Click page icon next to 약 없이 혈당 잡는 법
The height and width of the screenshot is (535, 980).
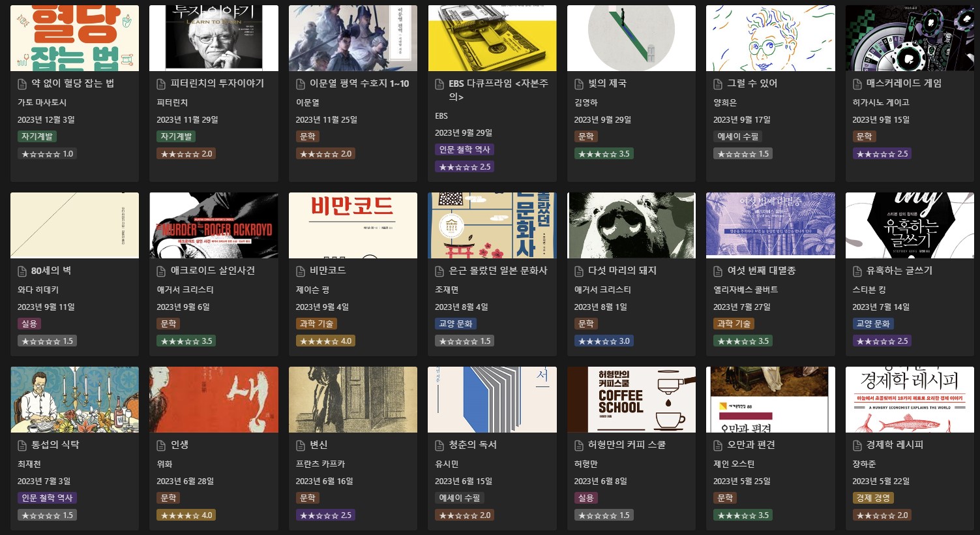22,84
